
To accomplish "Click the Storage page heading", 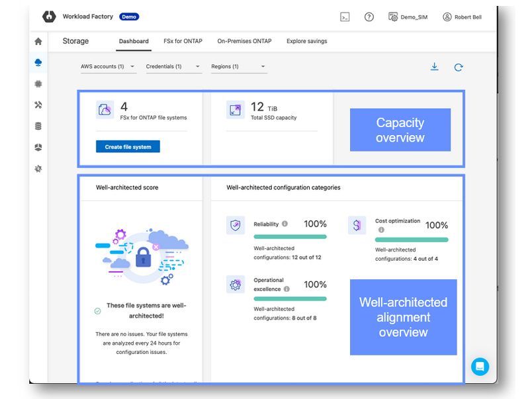I will click(x=75, y=41).
